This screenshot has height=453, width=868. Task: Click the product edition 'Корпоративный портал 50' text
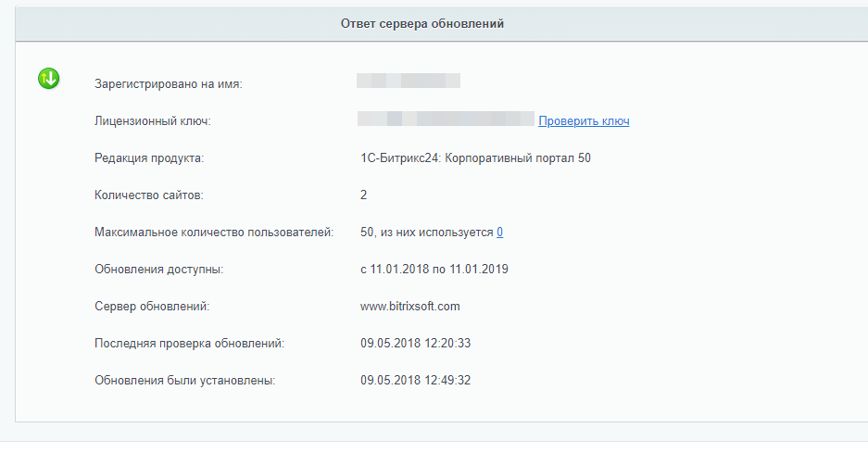click(x=518, y=158)
